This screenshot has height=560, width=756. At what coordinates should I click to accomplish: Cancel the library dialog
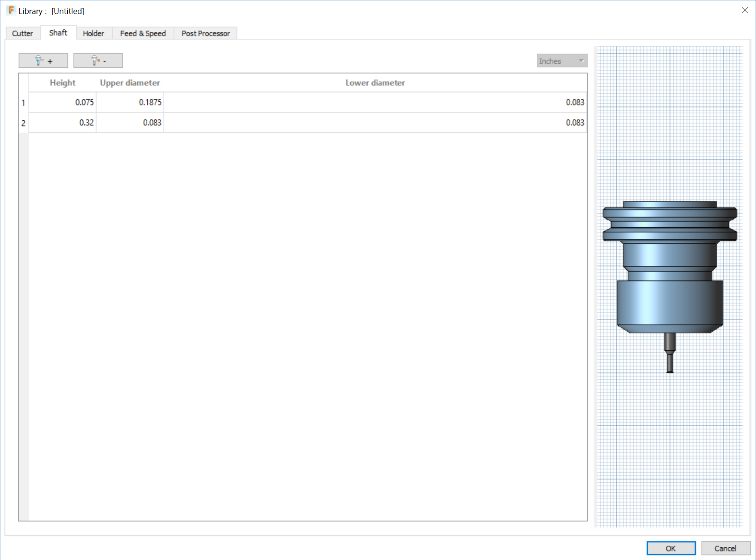pyautogui.click(x=725, y=548)
